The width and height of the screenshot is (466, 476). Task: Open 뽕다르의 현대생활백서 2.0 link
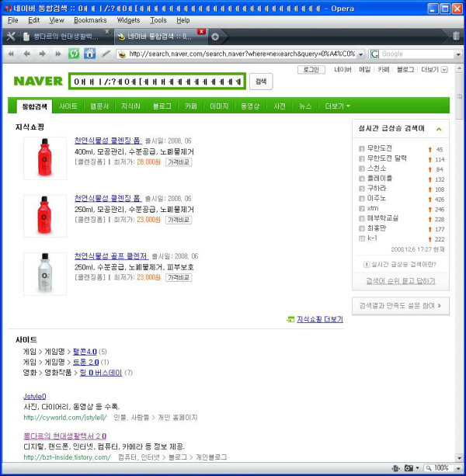pyautogui.click(x=65, y=436)
